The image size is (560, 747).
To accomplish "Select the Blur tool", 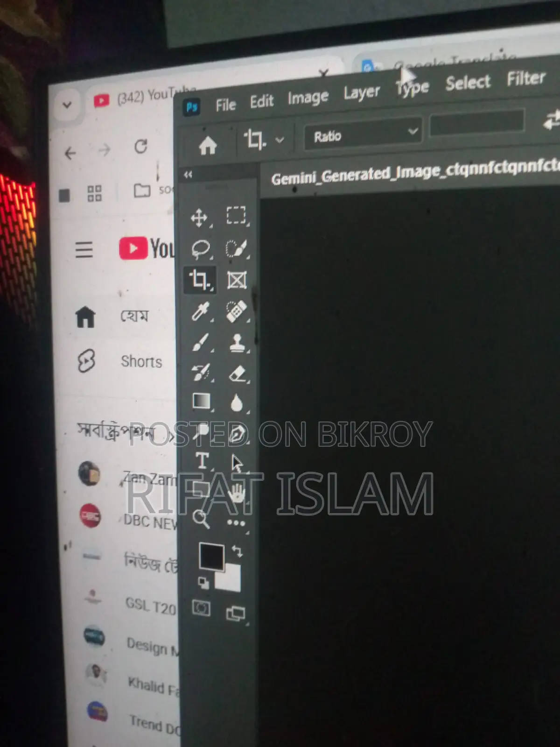I will coord(237,402).
